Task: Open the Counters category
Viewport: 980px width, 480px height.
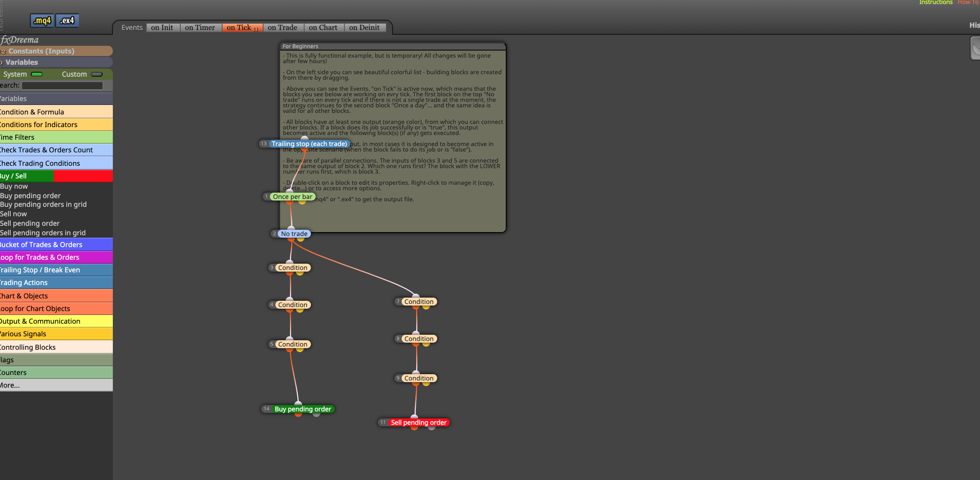Action: tap(56, 372)
